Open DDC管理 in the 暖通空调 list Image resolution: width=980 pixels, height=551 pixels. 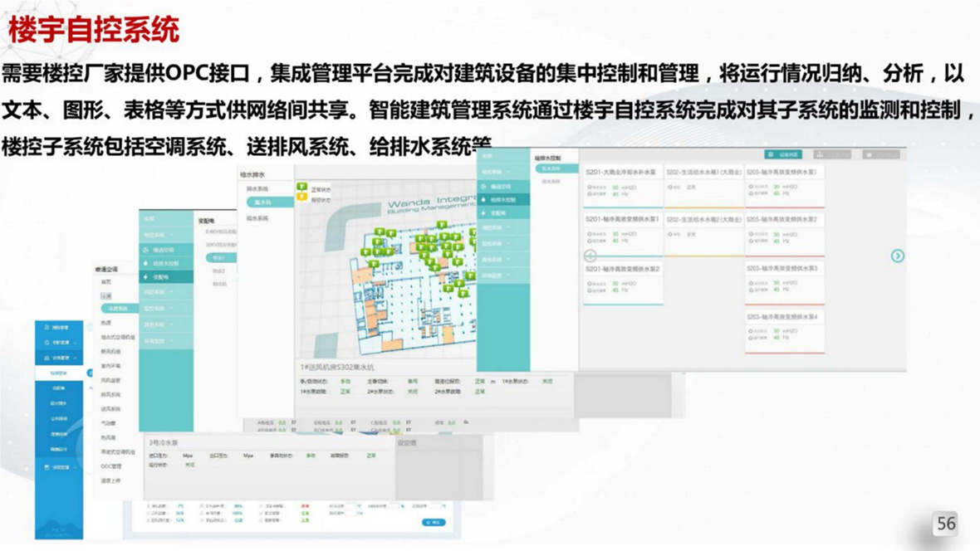[x=111, y=466]
